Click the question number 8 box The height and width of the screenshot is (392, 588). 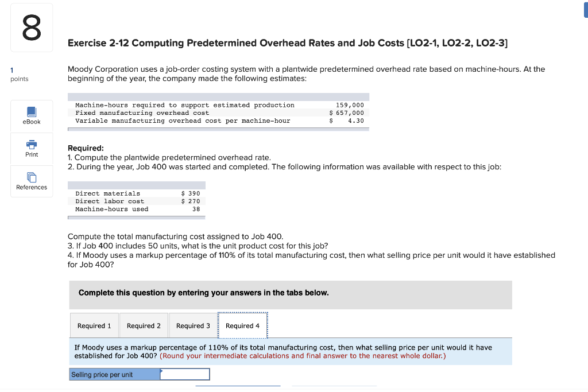click(x=32, y=28)
